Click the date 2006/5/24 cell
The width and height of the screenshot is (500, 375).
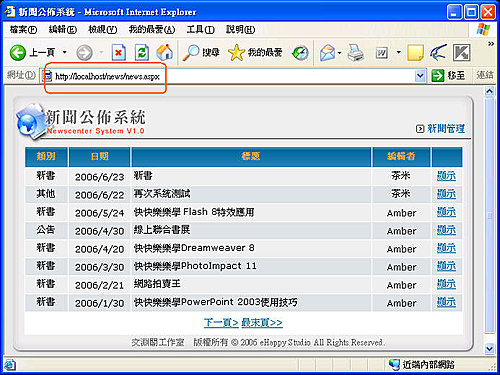(x=100, y=213)
